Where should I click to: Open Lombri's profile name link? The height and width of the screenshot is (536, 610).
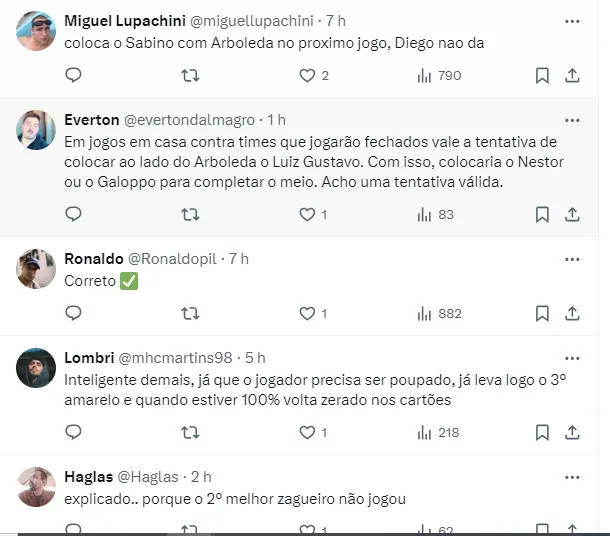(88, 358)
